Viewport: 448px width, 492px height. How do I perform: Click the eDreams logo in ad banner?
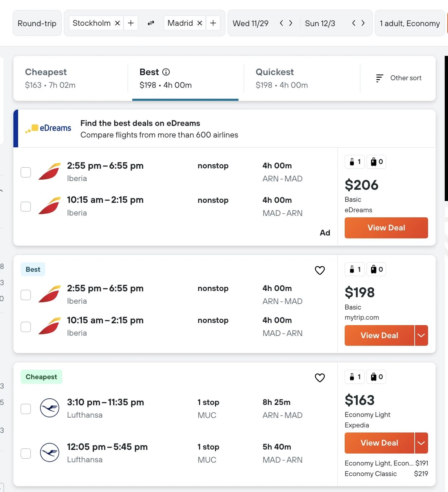[x=48, y=128]
